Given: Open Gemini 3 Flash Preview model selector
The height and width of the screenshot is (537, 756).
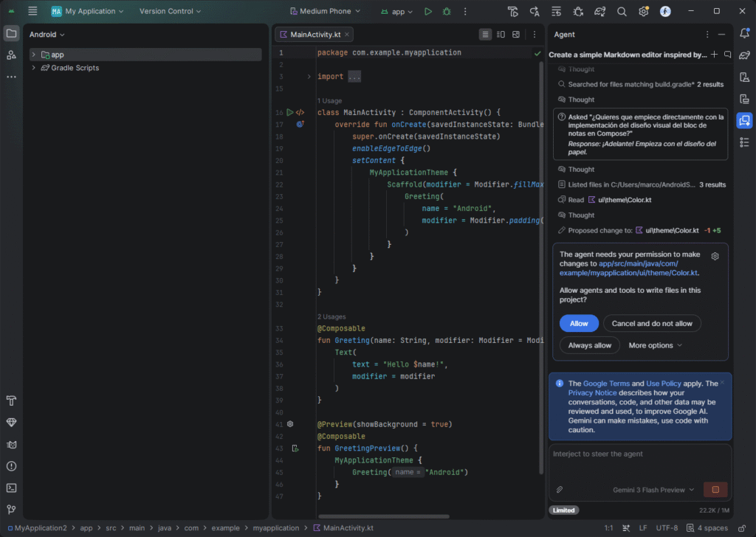Looking at the screenshot, I should (x=653, y=490).
